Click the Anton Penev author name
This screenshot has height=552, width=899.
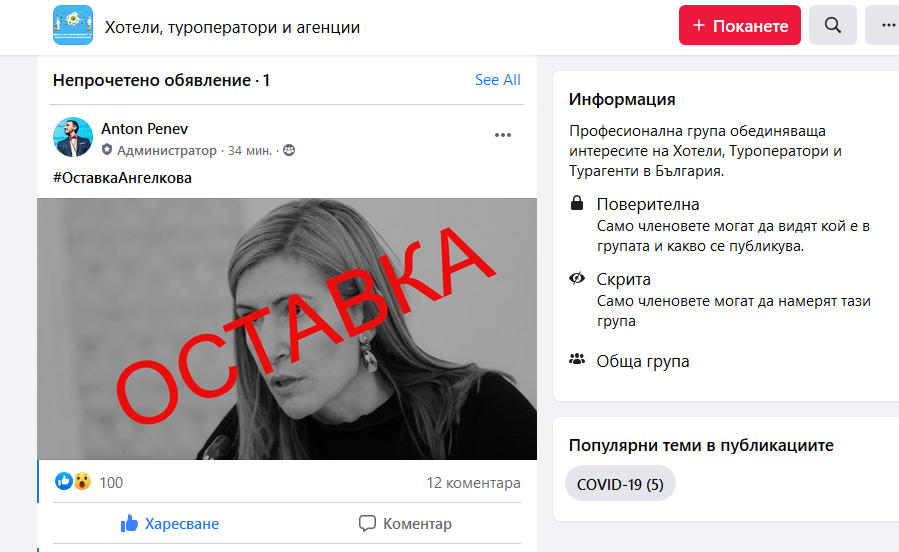click(144, 128)
